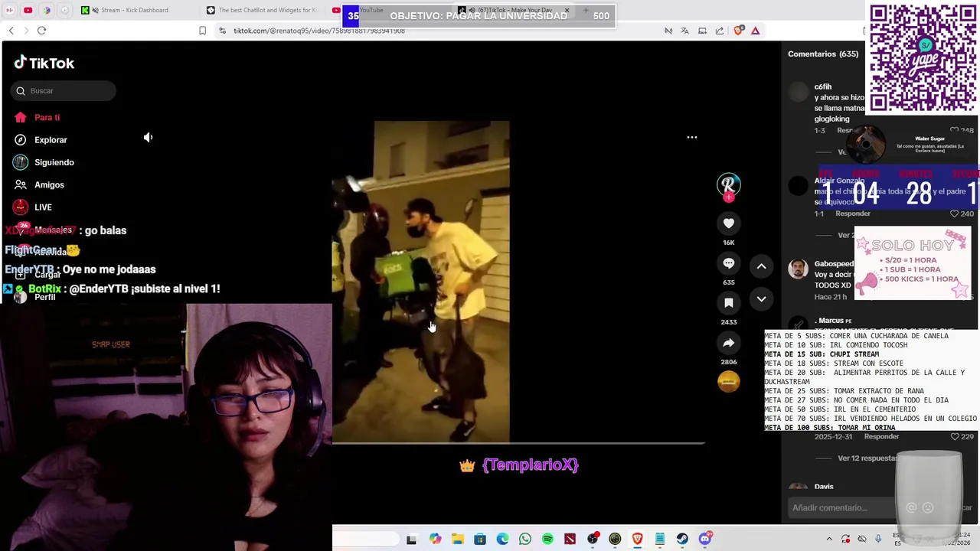Open Dota 2 red icon in taskbar

(x=570, y=540)
